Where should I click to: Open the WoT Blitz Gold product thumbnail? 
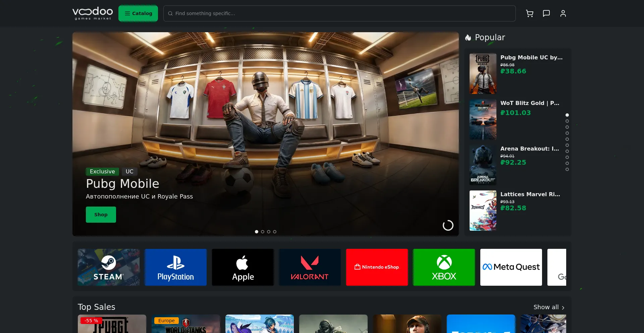pyautogui.click(x=483, y=119)
